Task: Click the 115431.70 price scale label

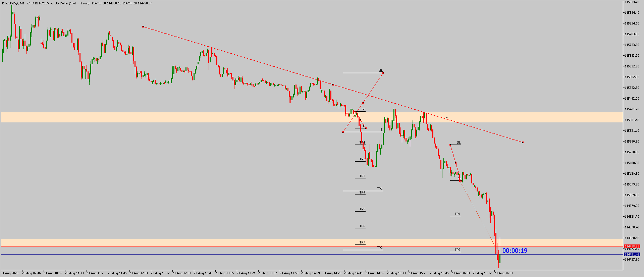Action: pos(632,109)
